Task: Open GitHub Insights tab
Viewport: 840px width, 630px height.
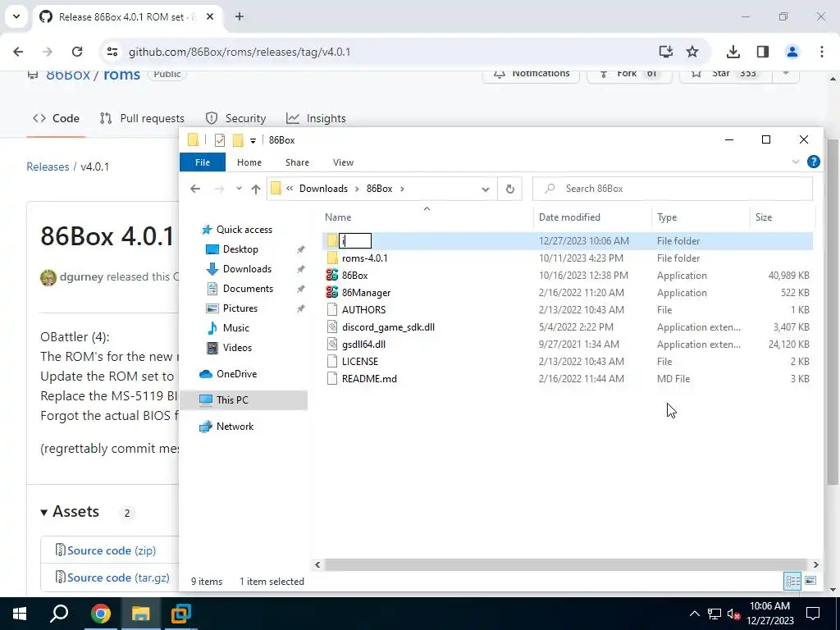Action: pyautogui.click(x=316, y=118)
